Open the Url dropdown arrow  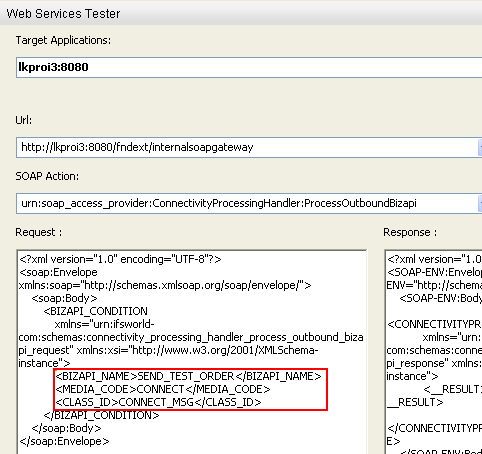tap(480, 147)
